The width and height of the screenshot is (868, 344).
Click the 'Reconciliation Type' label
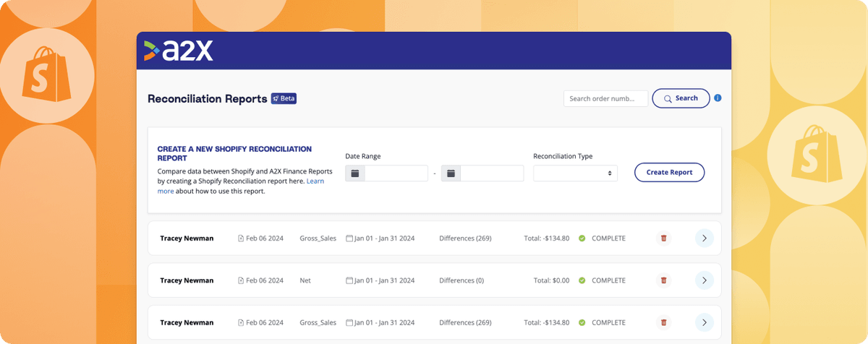[x=563, y=156]
